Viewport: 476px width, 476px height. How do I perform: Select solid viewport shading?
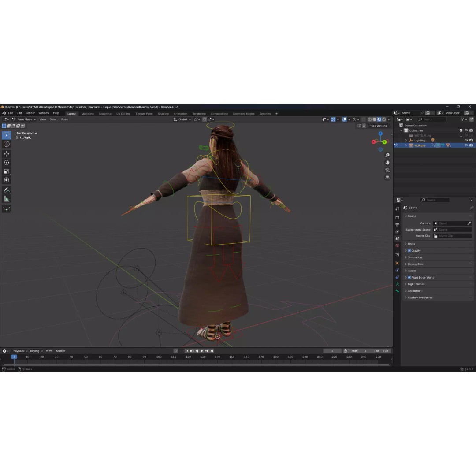click(374, 119)
